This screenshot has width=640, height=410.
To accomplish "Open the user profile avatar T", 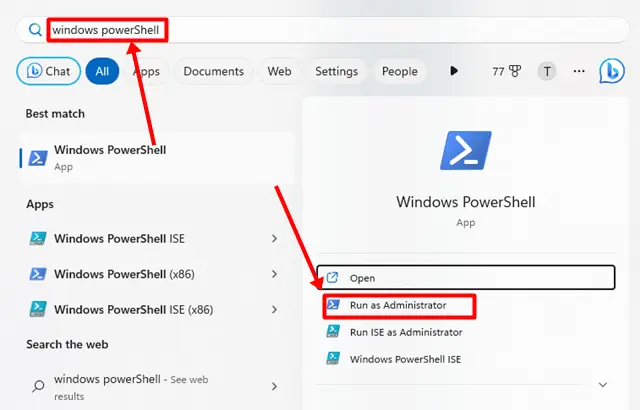I will click(547, 71).
